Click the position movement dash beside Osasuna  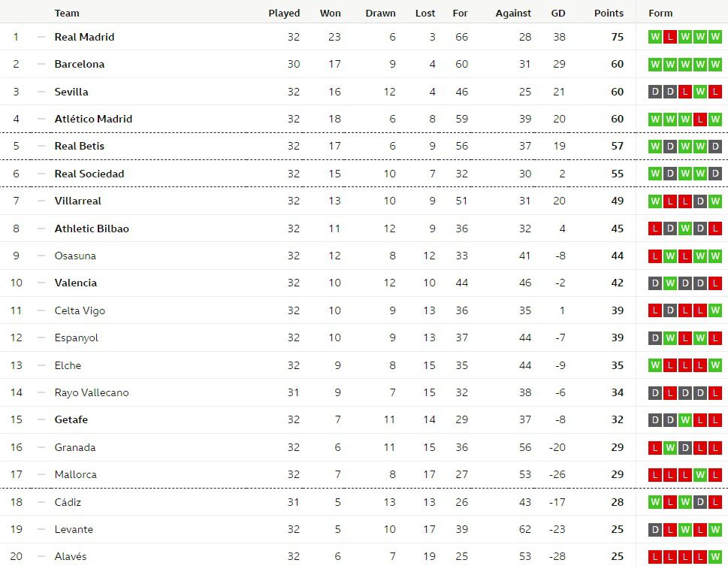(x=41, y=256)
